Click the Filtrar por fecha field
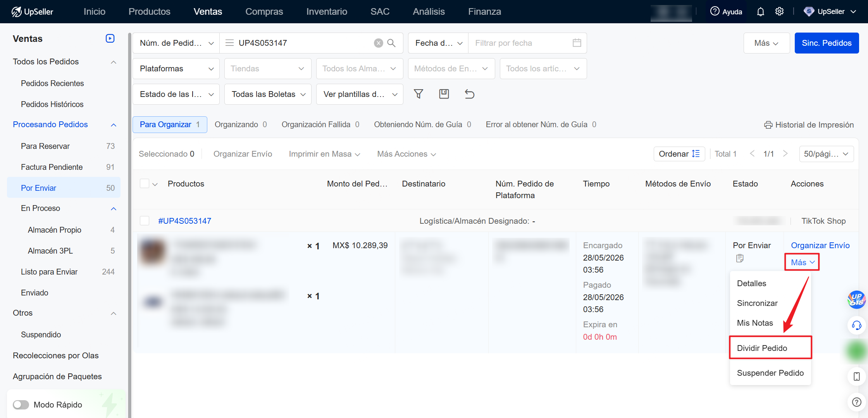The image size is (868, 418). [x=527, y=43]
